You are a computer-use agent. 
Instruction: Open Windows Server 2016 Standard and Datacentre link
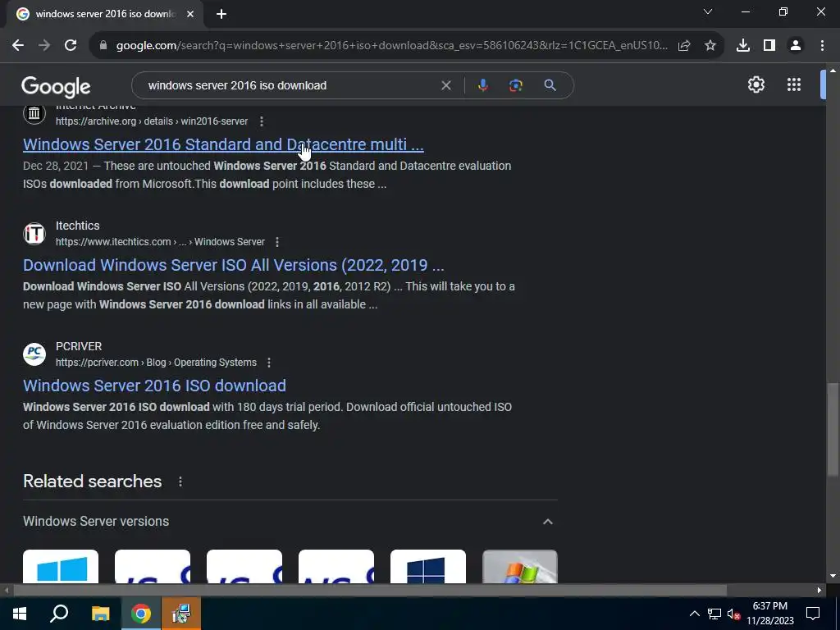(223, 144)
